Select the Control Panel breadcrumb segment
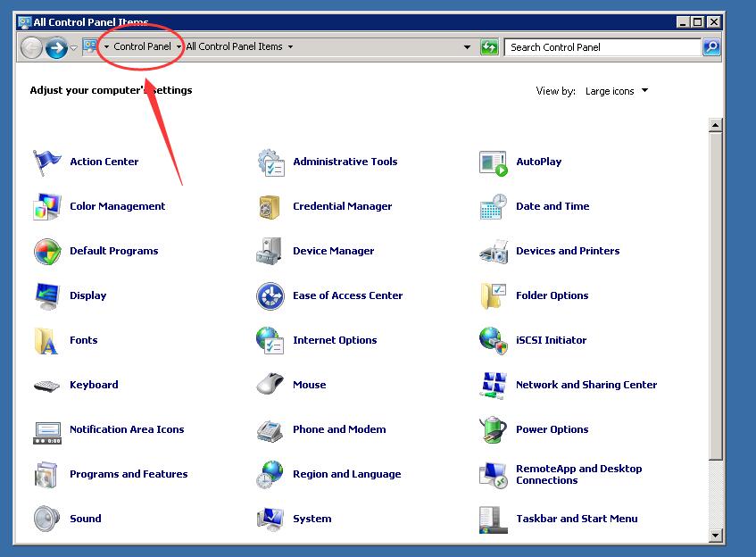Viewport: 756px width, 557px height. pyautogui.click(x=142, y=47)
